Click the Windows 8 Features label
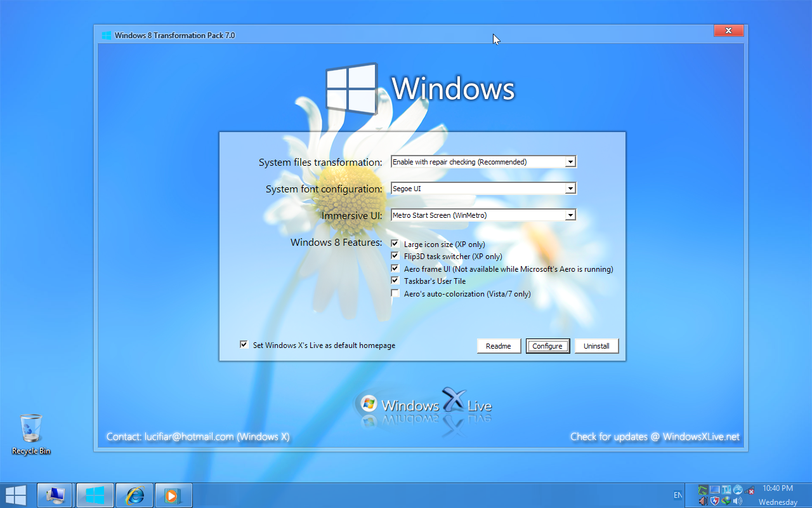The width and height of the screenshot is (812, 508). coord(336,242)
